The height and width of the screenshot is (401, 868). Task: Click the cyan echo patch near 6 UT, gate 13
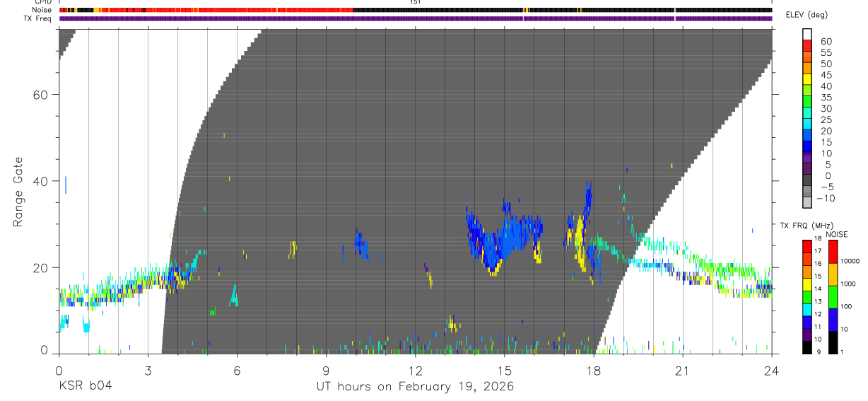(x=234, y=296)
